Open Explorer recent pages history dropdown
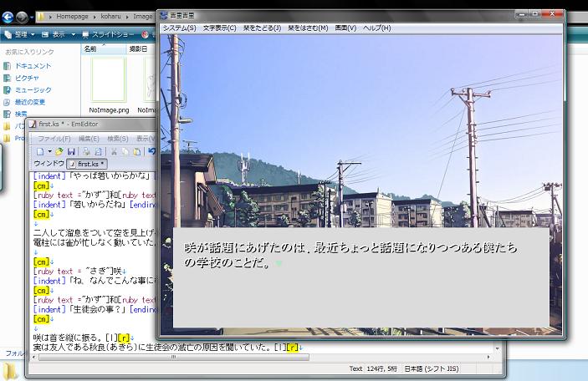588x381 pixels. (32, 18)
